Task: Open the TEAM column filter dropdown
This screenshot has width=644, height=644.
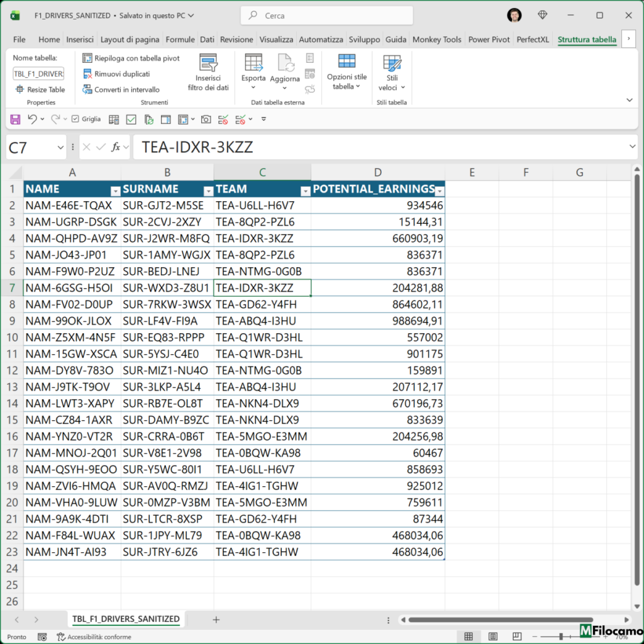Action: pyautogui.click(x=305, y=191)
